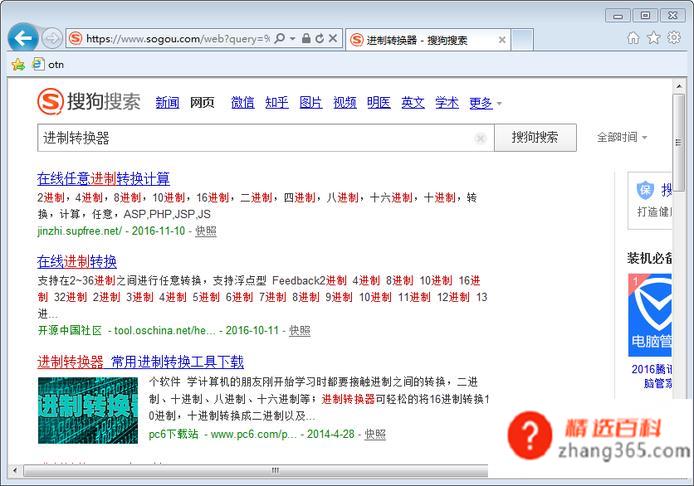Open result 在线进制转换
694x486 pixels.
coord(77,262)
